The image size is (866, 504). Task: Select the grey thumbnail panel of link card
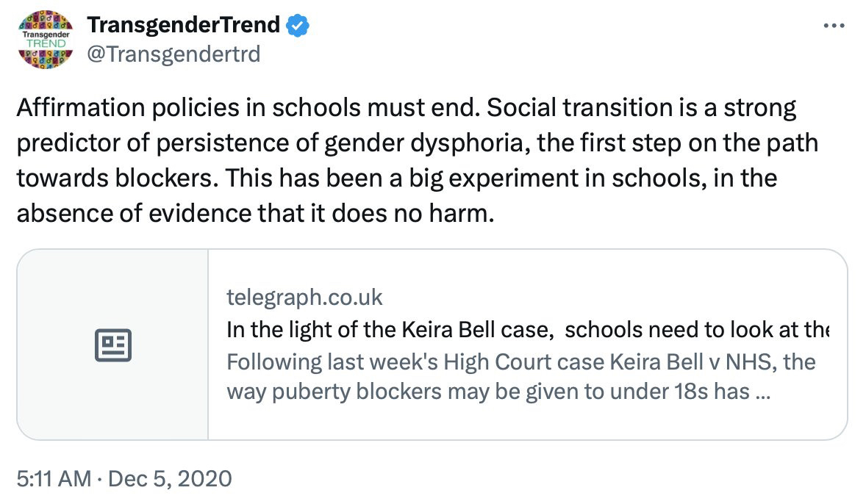tap(113, 345)
